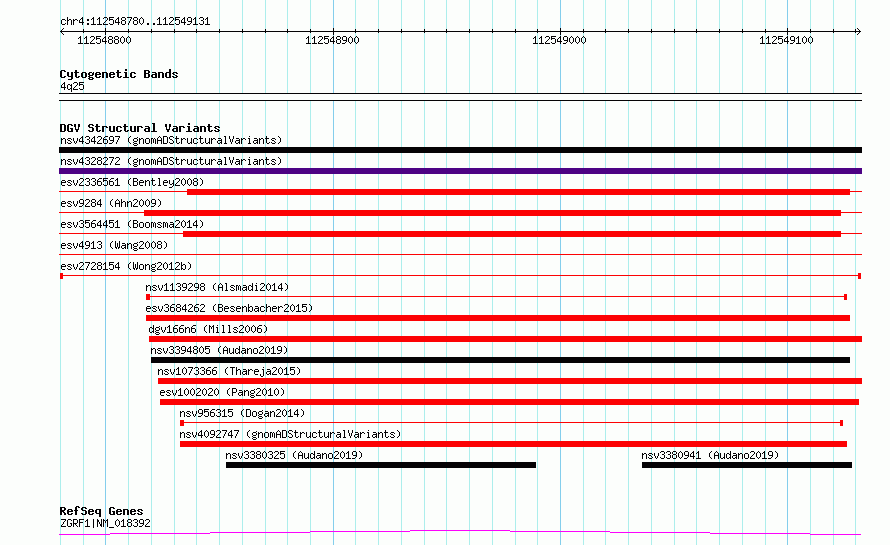
Task: Select variant label nsv1139298 (Alsmadi2014)
Action: [x=217, y=287]
